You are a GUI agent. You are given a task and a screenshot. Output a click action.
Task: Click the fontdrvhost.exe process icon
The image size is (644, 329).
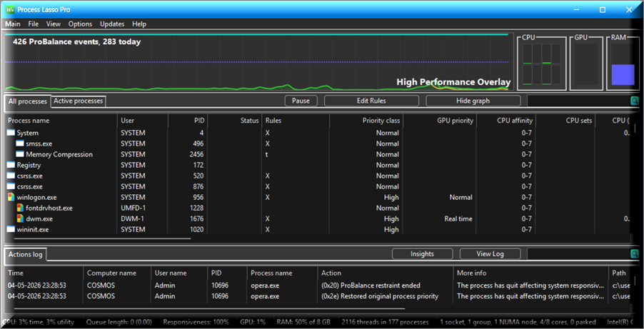pos(20,208)
